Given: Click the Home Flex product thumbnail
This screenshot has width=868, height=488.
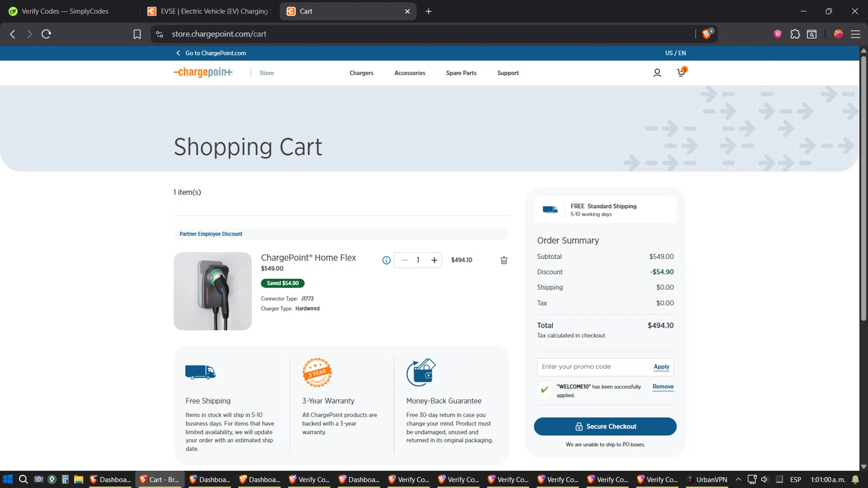Looking at the screenshot, I should (x=212, y=291).
